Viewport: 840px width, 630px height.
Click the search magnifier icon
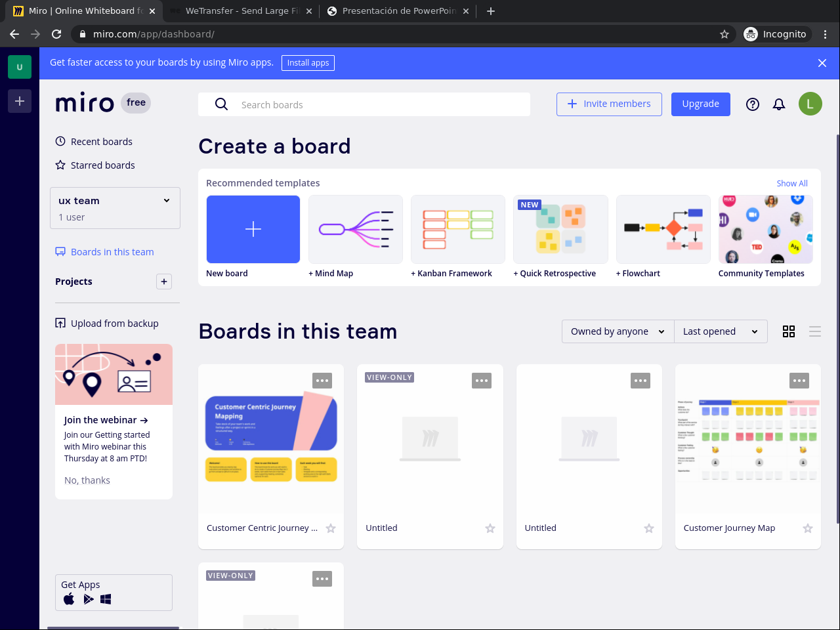(221, 104)
